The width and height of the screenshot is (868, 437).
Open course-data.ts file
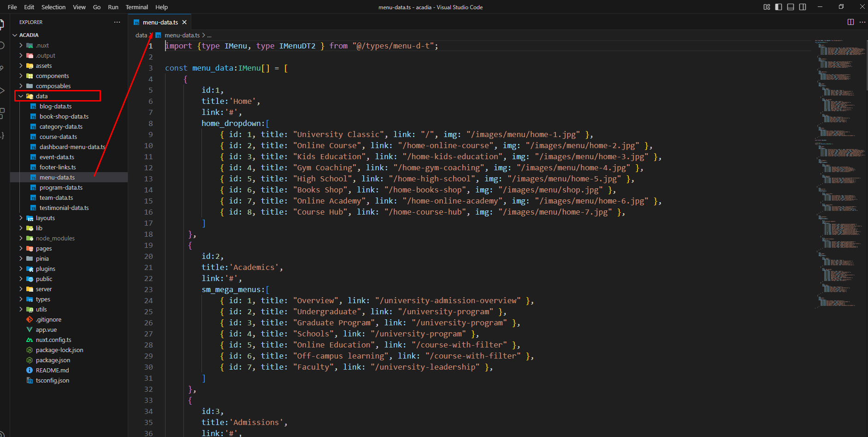pos(69,137)
